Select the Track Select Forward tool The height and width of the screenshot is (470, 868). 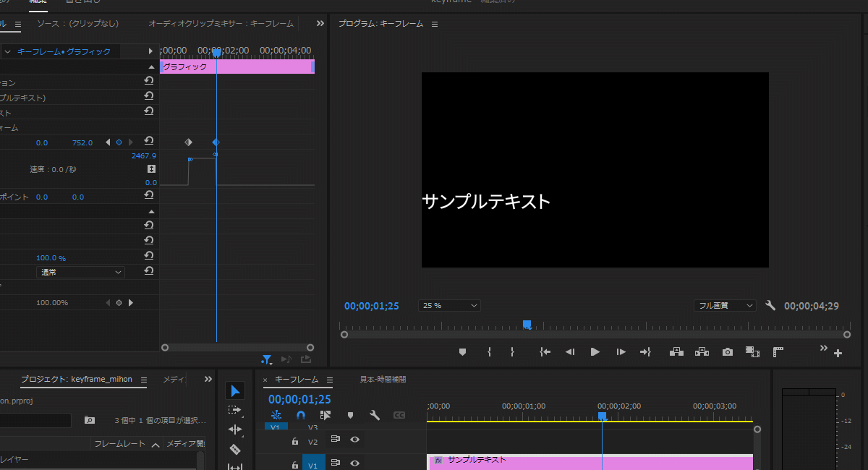(235, 410)
